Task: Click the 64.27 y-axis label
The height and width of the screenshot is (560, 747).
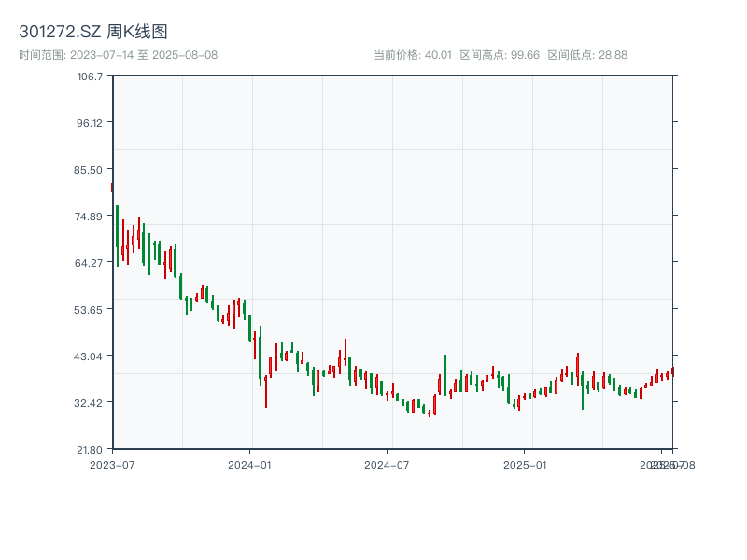Action: click(91, 262)
